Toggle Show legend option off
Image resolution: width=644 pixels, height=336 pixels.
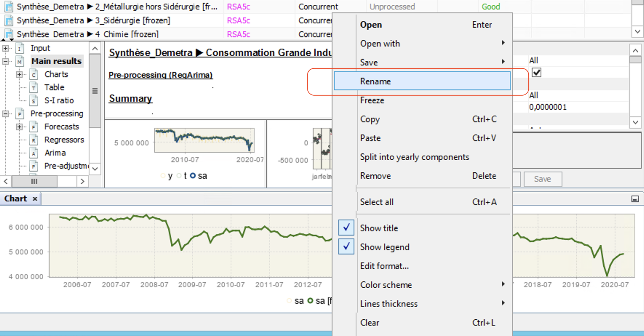(x=346, y=247)
